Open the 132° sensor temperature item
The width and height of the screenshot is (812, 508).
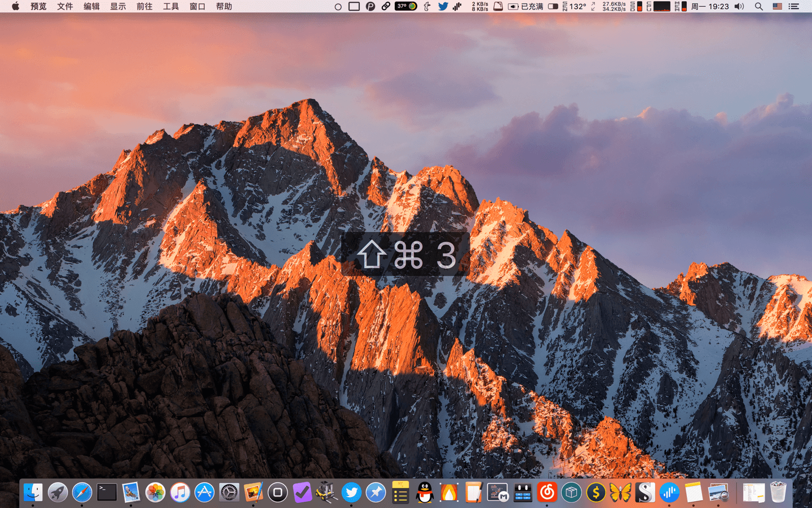tap(575, 6)
